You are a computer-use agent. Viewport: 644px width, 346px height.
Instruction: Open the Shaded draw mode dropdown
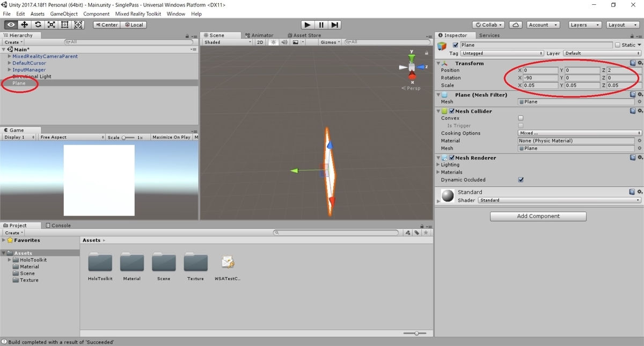tap(228, 42)
